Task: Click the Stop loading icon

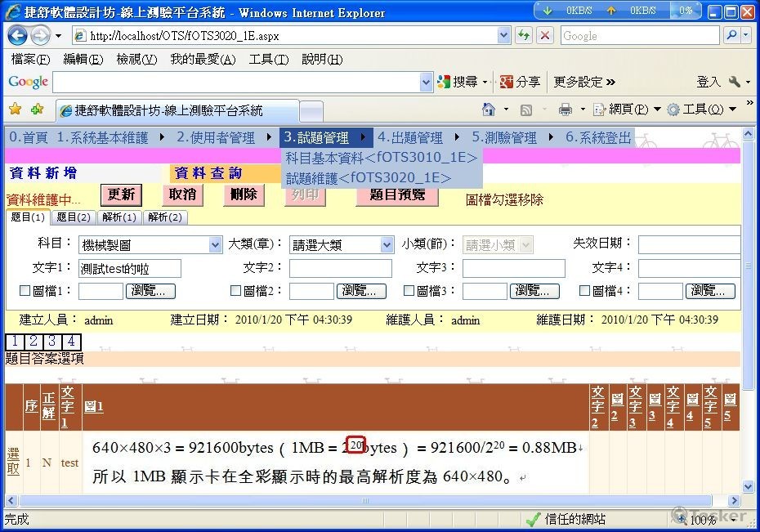Action: [544, 35]
